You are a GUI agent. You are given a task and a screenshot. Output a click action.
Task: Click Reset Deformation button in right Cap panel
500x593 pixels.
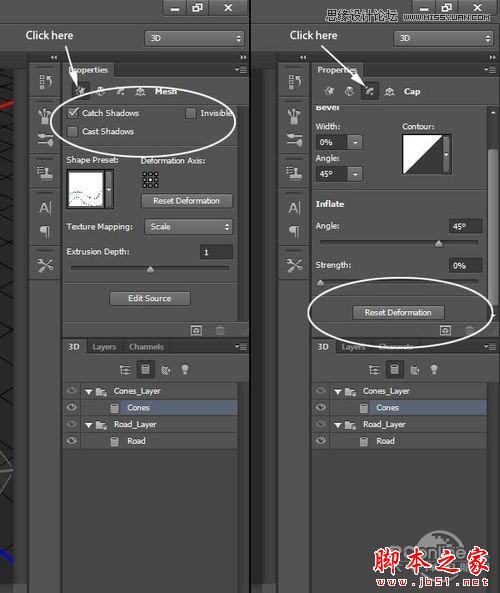click(398, 313)
